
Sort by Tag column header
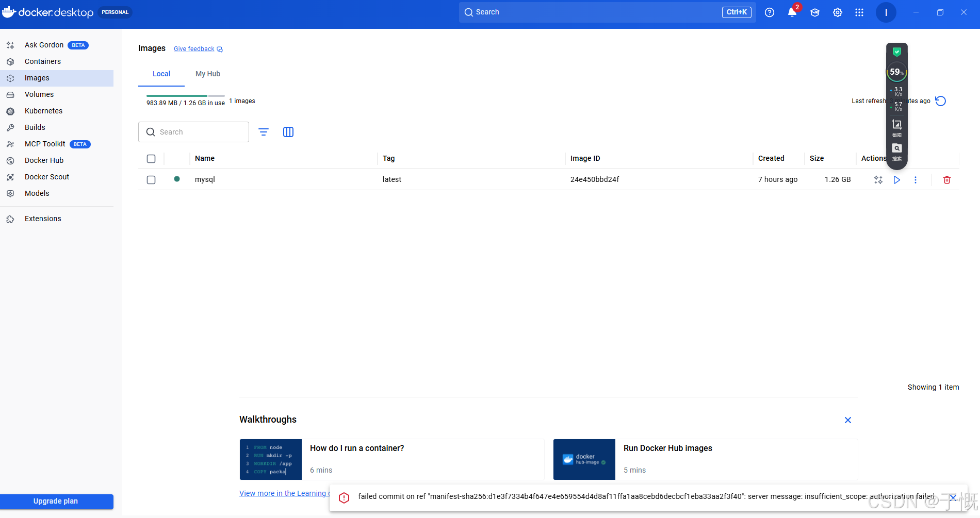(389, 158)
